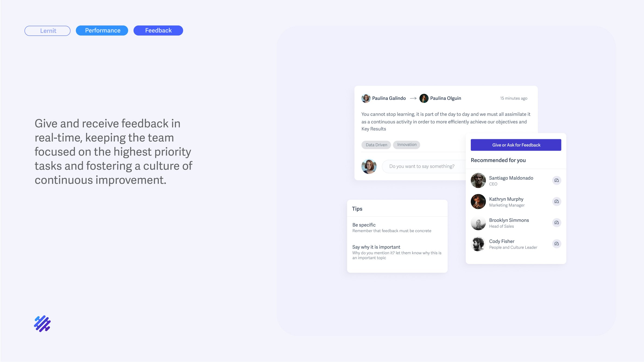Click the feedback icon next to Santiago Maldonado

(x=557, y=180)
